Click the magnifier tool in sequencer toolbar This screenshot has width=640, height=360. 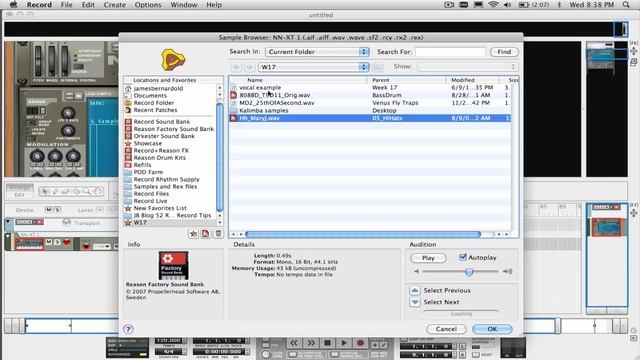point(87,191)
